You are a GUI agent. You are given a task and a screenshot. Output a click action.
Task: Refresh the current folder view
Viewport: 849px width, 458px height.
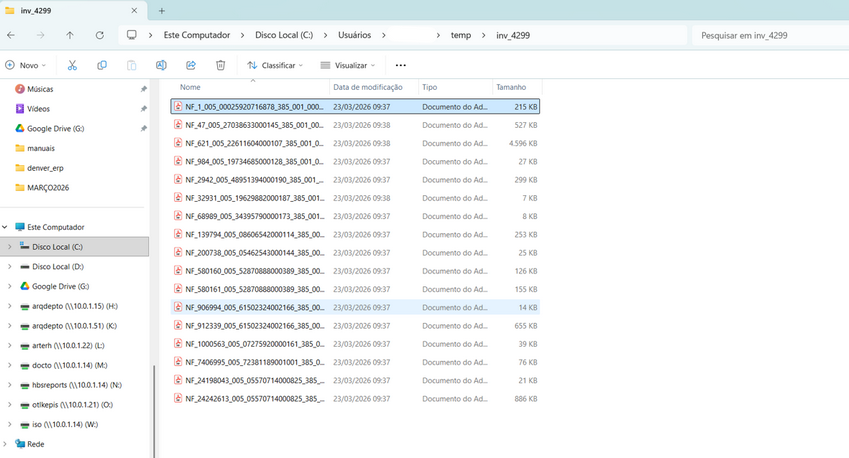pos(99,35)
